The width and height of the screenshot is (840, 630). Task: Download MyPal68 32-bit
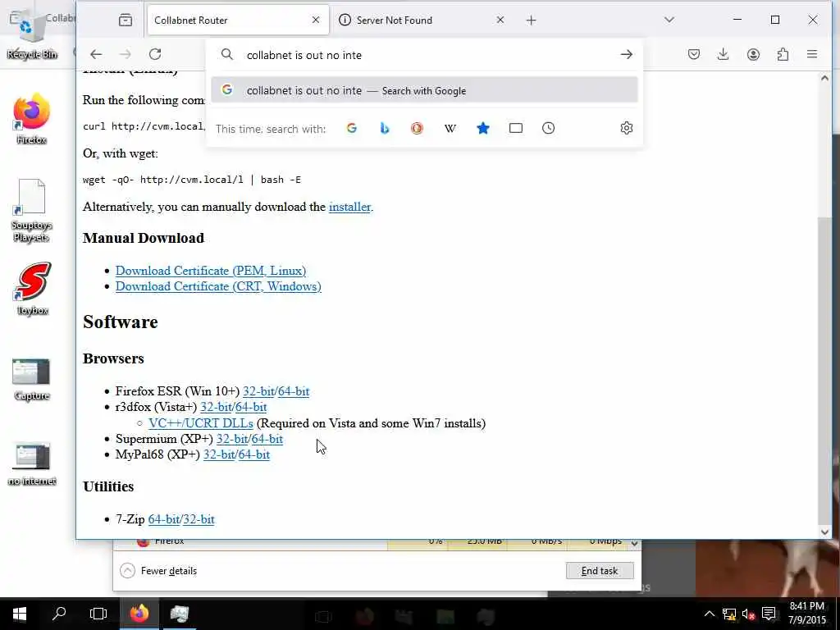pyautogui.click(x=219, y=454)
